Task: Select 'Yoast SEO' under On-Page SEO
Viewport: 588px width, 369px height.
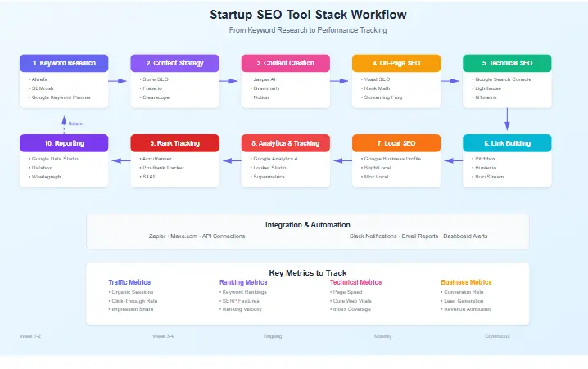Action: pyautogui.click(x=376, y=79)
